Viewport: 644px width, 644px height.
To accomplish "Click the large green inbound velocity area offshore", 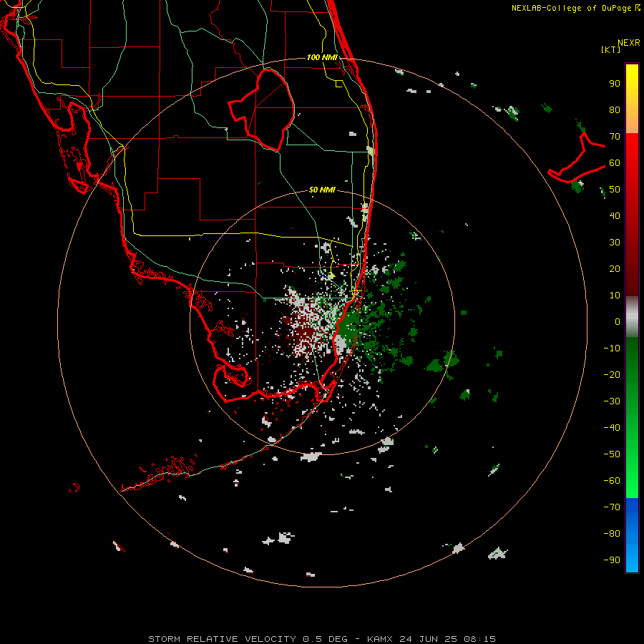I will [349, 324].
